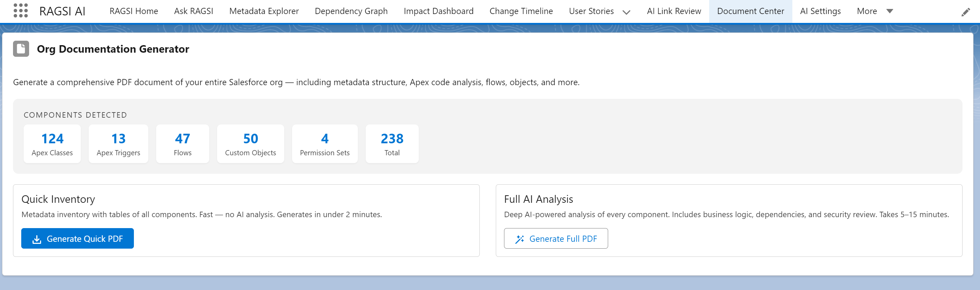Open the More navigation dropdown arrow
The width and height of the screenshot is (980, 290).
[x=890, y=11]
